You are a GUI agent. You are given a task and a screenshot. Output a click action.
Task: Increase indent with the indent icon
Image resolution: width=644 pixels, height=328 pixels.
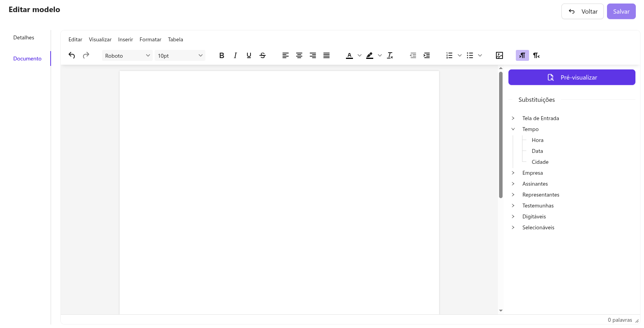pyautogui.click(x=427, y=55)
